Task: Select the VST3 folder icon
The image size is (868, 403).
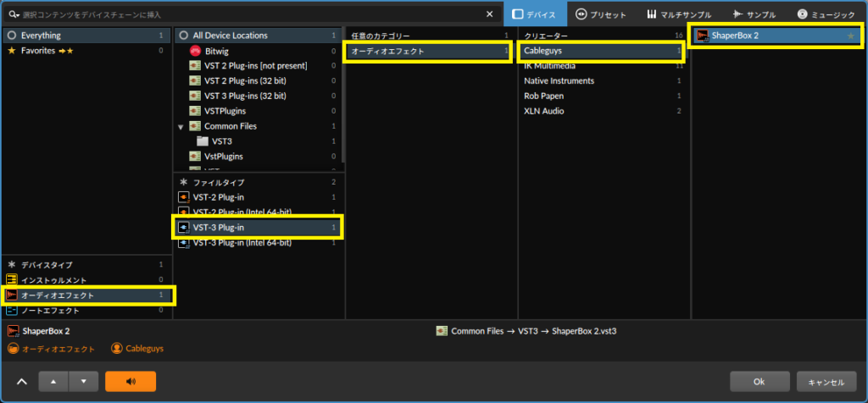Action: [x=203, y=141]
